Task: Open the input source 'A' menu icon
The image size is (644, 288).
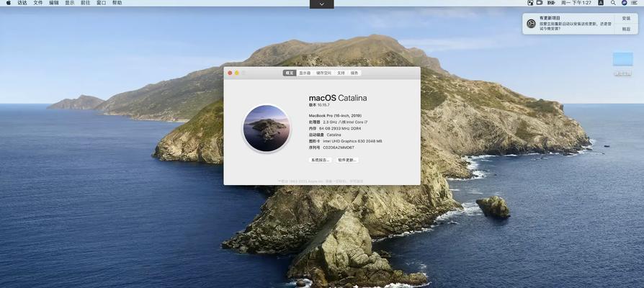Action: (601, 2)
